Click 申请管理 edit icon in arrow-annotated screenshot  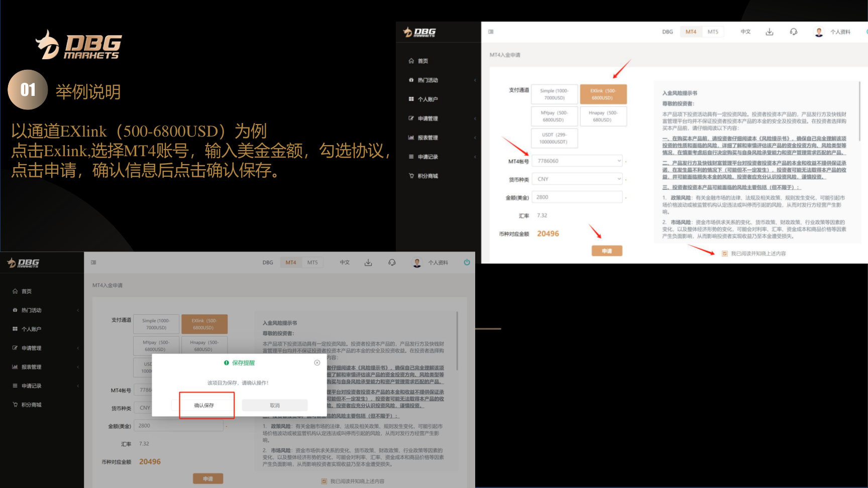pyautogui.click(x=411, y=118)
